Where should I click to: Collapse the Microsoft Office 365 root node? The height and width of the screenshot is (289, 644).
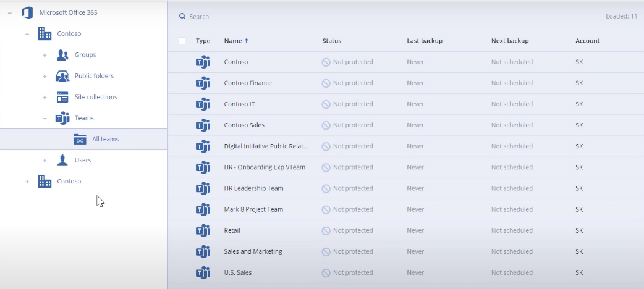click(9, 13)
